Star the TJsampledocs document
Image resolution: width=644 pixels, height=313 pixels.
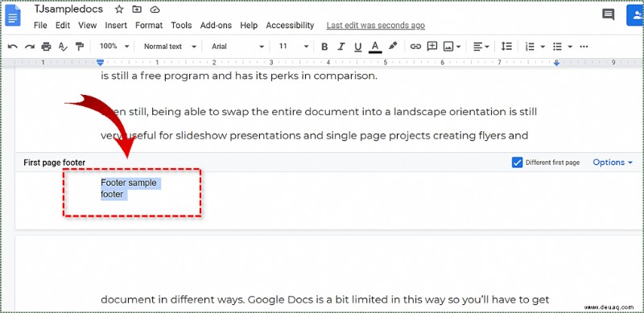119,10
